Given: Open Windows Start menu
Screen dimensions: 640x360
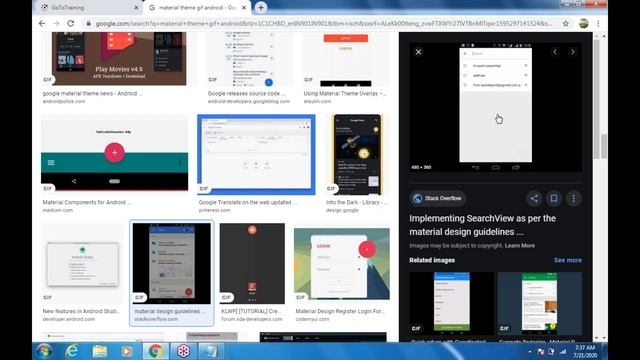Looking at the screenshot, I should point(44,351).
